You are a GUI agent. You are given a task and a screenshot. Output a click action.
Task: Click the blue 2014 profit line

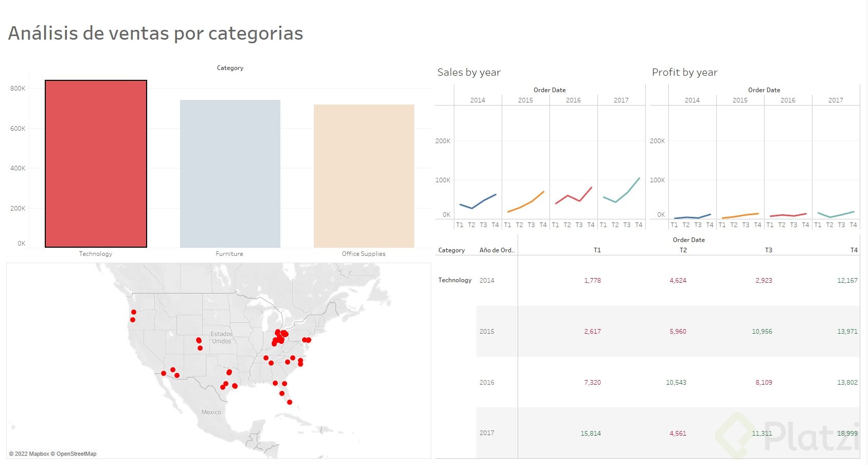[x=692, y=217]
